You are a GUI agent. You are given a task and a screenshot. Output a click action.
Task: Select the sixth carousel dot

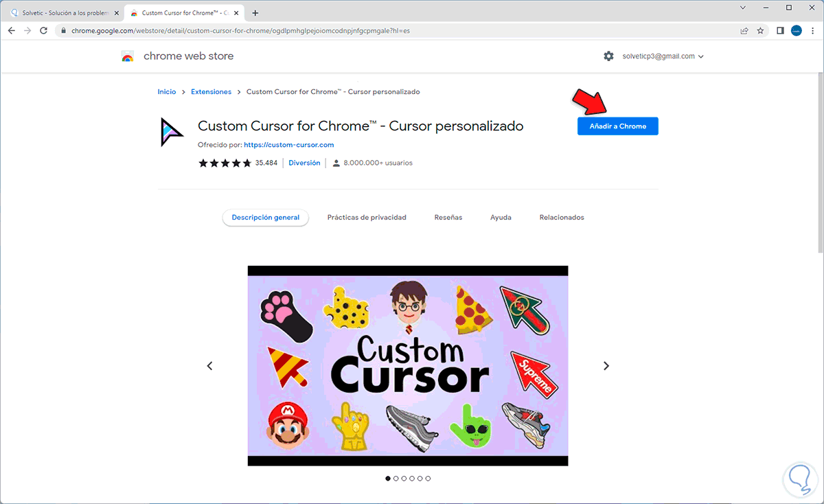pos(428,479)
